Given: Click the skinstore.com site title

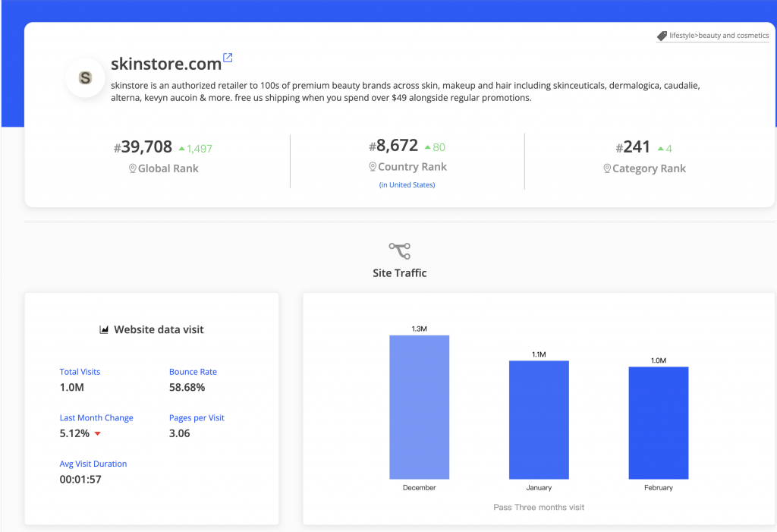Looking at the screenshot, I should 166,64.
